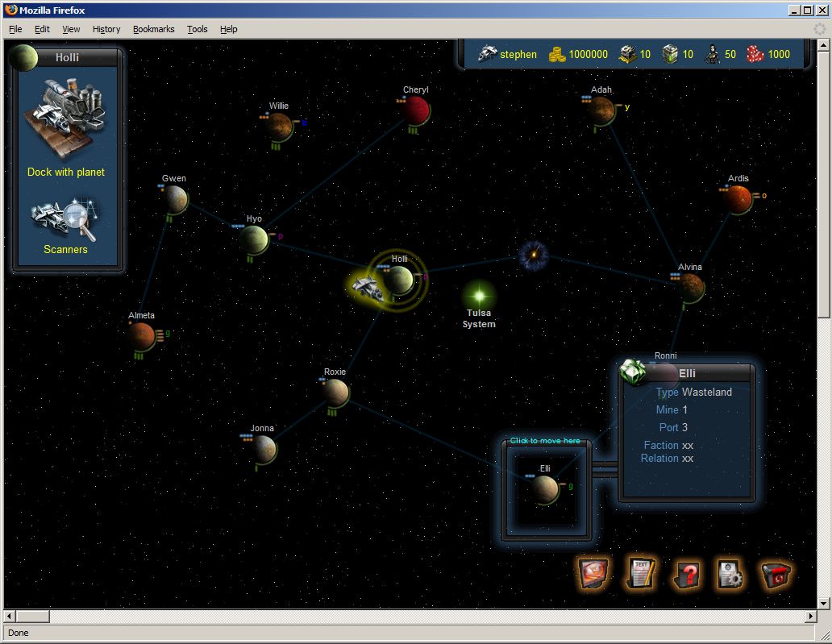
Task: Click the red refresh box icon
Action: (776, 574)
